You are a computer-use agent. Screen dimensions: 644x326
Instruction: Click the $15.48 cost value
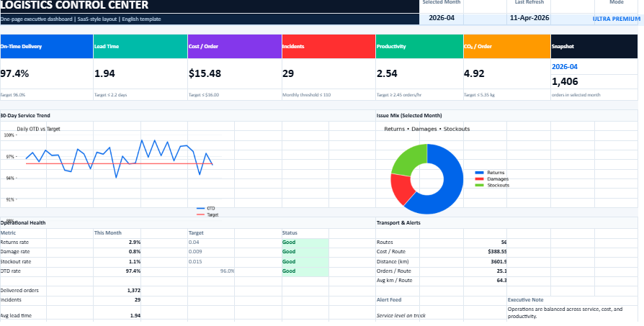[x=205, y=73]
